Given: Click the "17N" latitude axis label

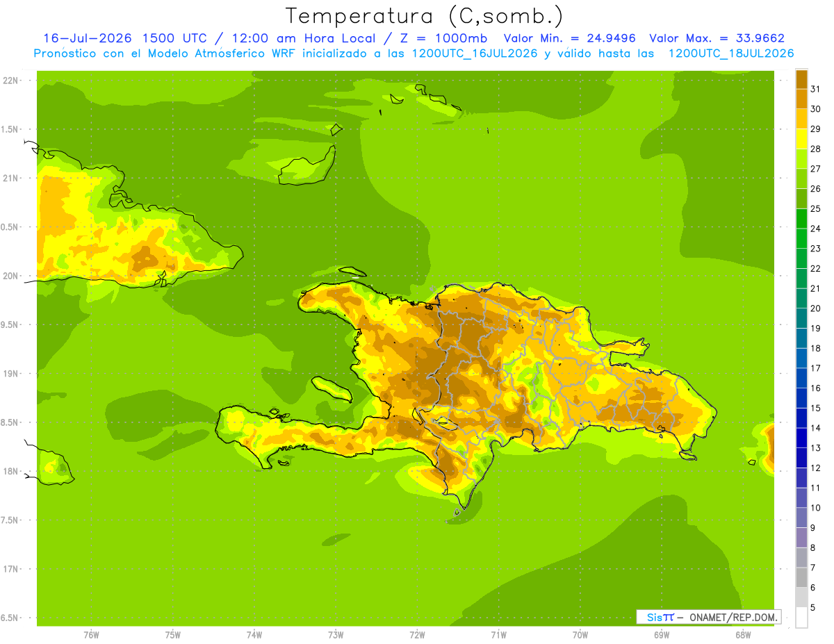Looking at the screenshot, I should [x=10, y=569].
